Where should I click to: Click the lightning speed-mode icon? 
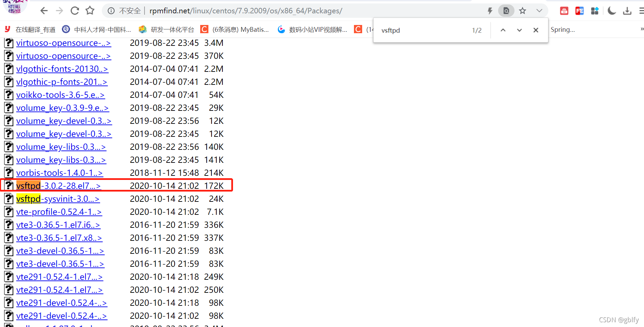click(490, 11)
